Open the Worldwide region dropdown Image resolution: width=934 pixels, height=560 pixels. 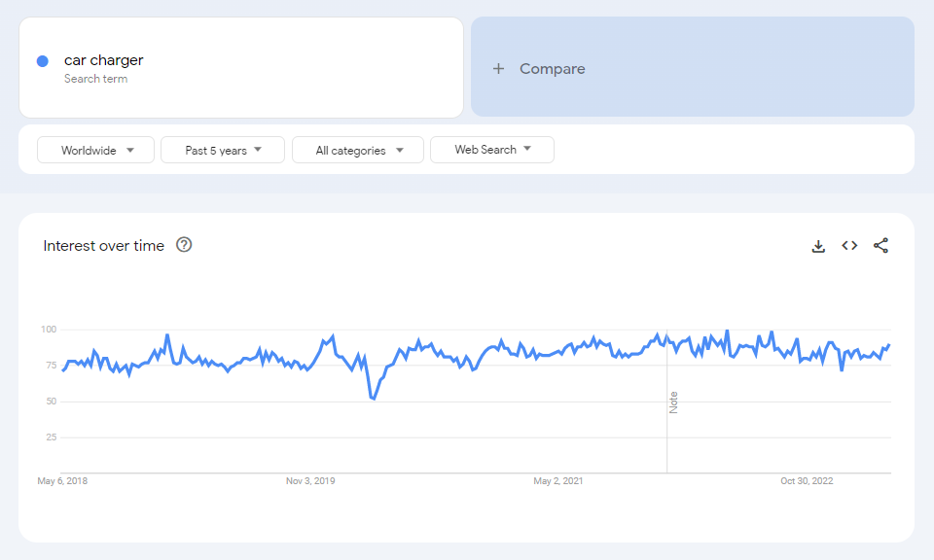(x=96, y=150)
